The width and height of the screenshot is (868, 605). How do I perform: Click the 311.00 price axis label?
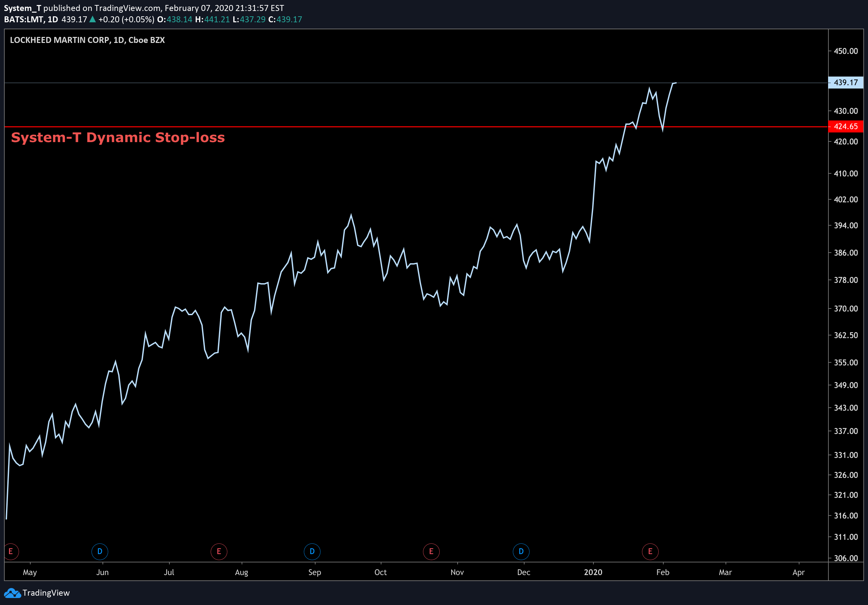tap(846, 537)
